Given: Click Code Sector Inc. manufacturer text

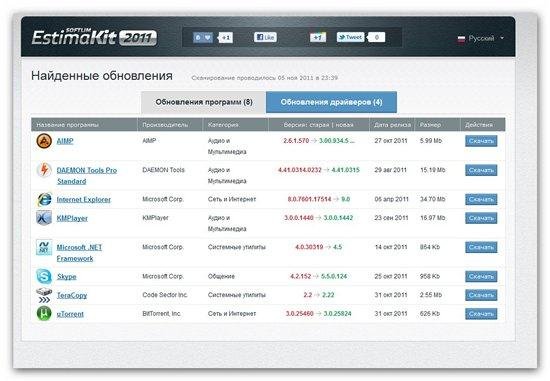Looking at the screenshot, I should click(x=165, y=295).
